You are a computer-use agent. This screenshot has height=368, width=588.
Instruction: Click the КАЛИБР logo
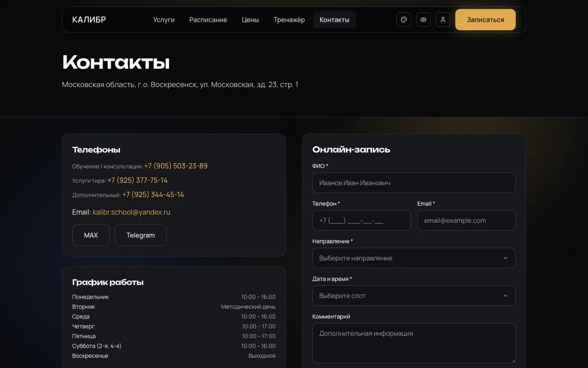89,20
